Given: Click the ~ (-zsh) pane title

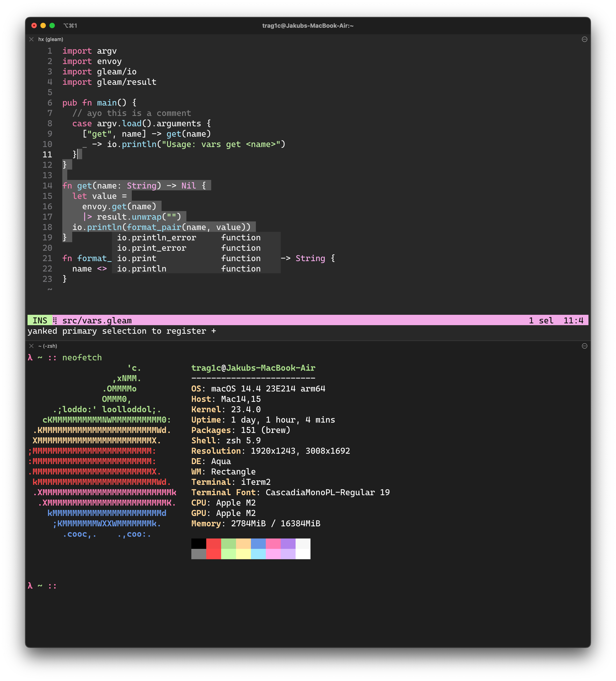Looking at the screenshot, I should (x=48, y=346).
